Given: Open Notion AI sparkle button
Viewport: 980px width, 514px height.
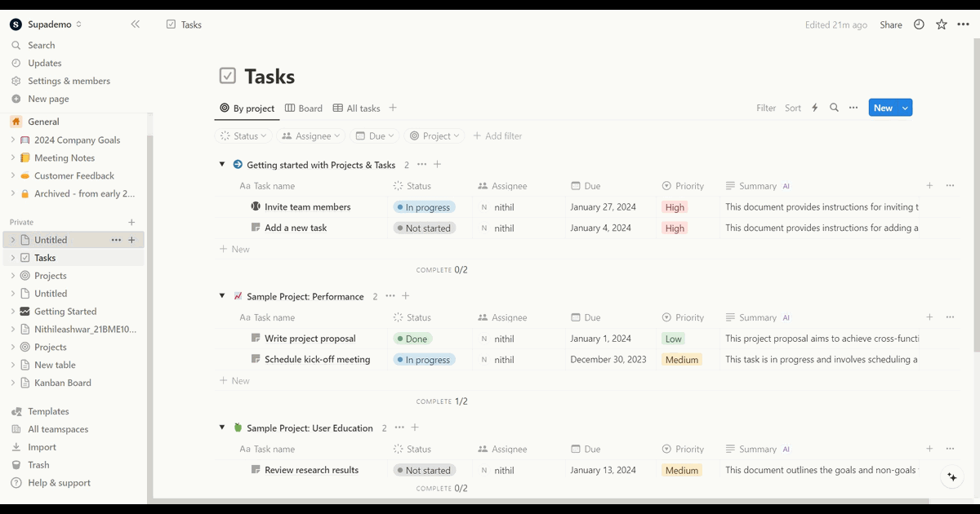Looking at the screenshot, I should (x=951, y=477).
